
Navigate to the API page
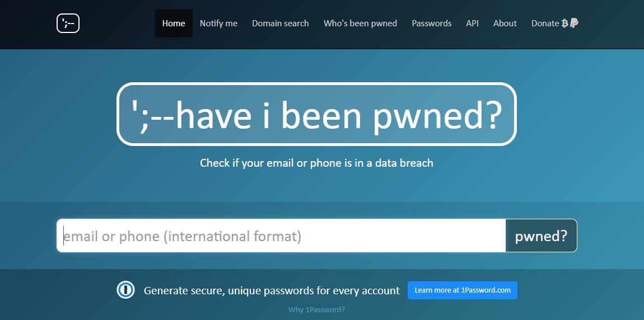(x=472, y=23)
